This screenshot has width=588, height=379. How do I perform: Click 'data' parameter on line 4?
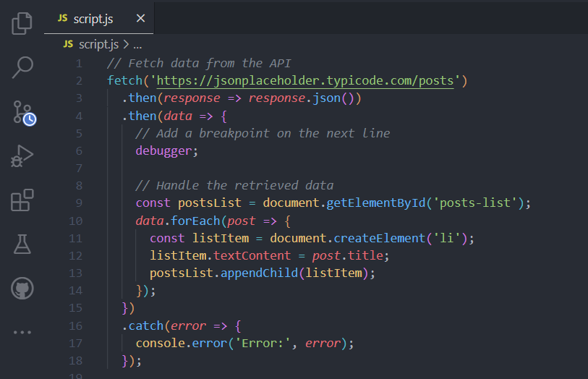tap(178, 116)
